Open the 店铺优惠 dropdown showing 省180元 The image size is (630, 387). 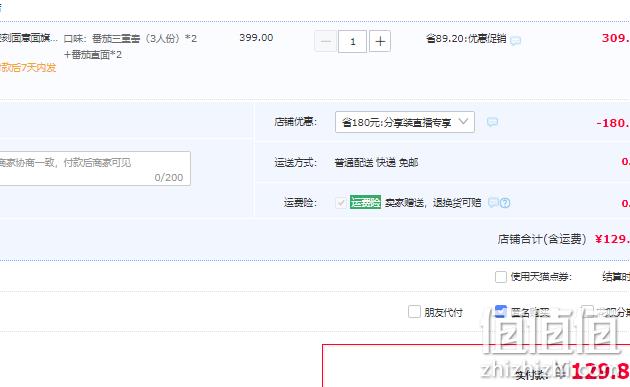click(405, 122)
